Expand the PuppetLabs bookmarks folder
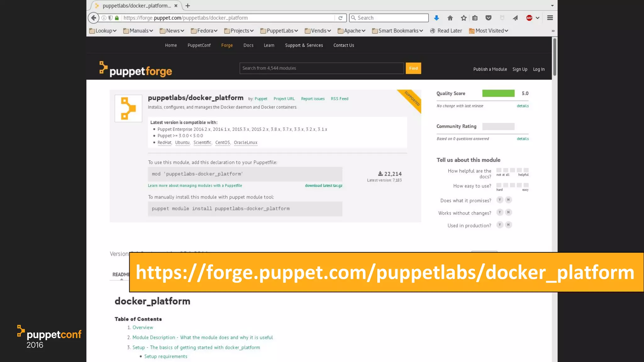This screenshot has height=362, width=644. point(279,30)
